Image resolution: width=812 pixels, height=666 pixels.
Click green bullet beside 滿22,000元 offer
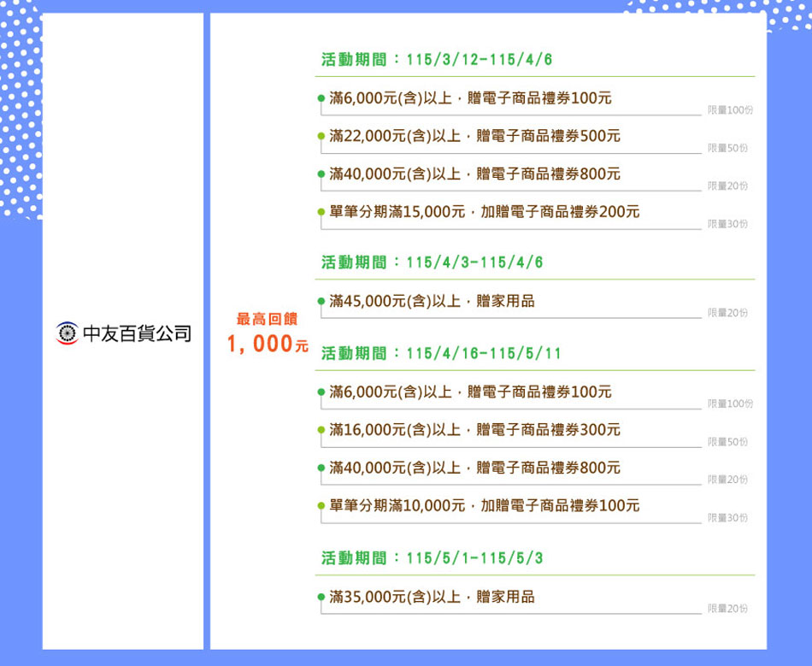point(321,136)
